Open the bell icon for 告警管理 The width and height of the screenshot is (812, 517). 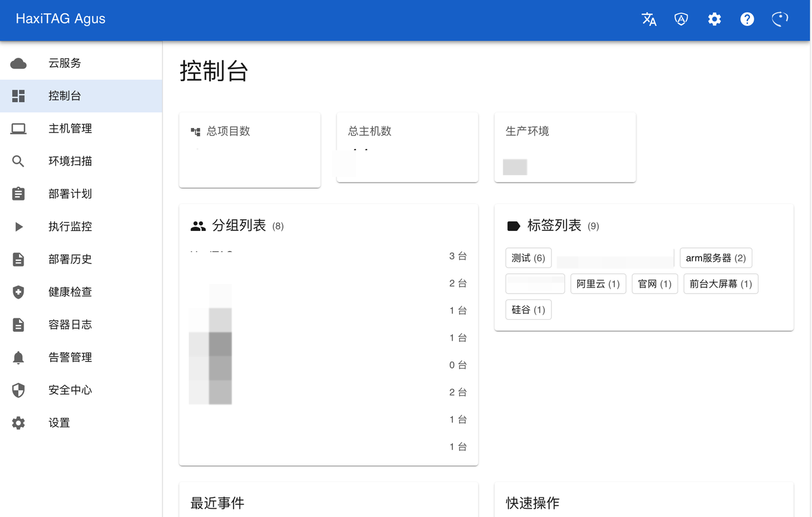pos(18,357)
